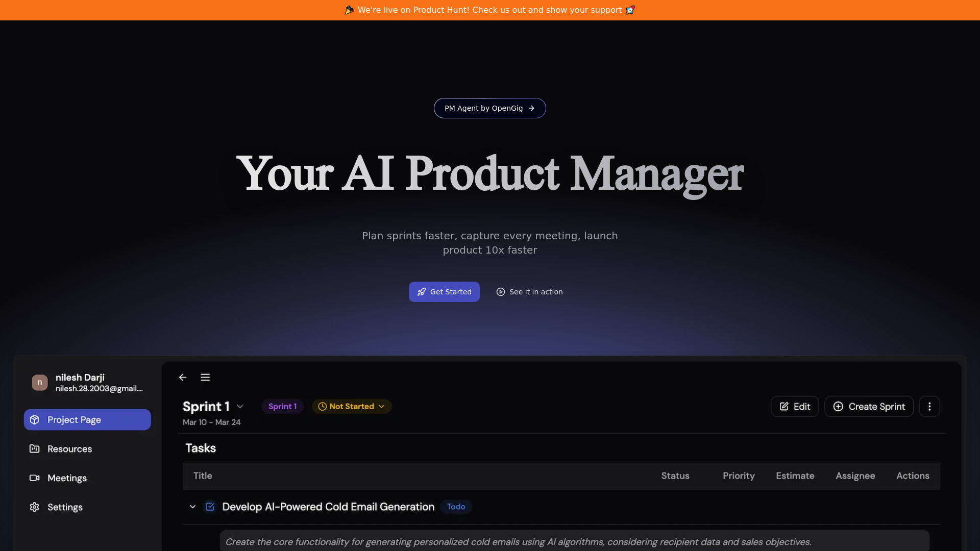Click the Edit sprint icon button

click(794, 406)
